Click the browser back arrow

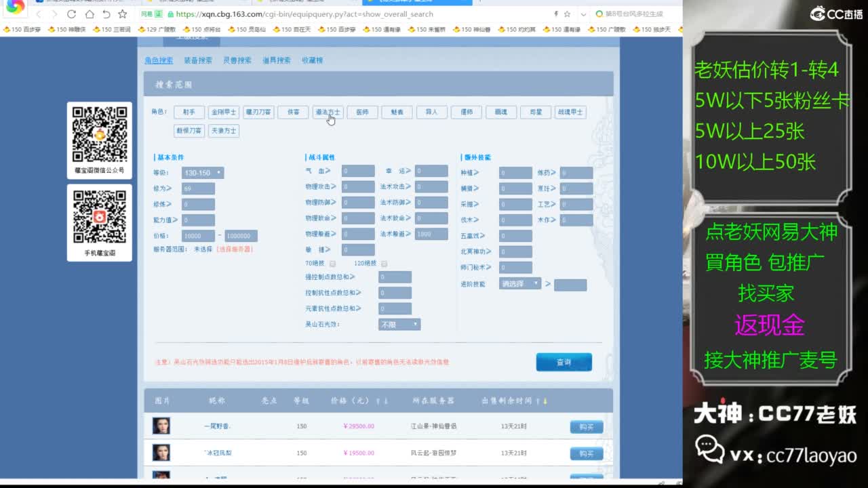[39, 14]
